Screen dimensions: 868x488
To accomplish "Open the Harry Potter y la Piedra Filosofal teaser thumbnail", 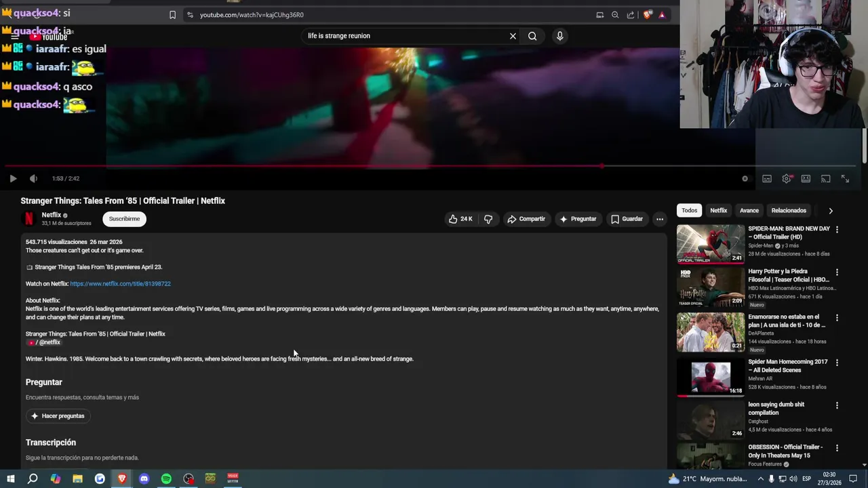I will click(711, 287).
